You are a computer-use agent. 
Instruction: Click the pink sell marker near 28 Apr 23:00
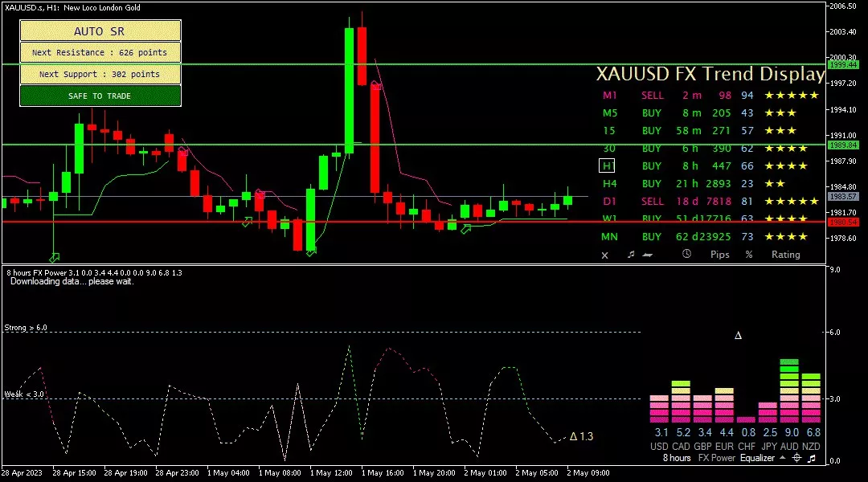[x=182, y=152]
